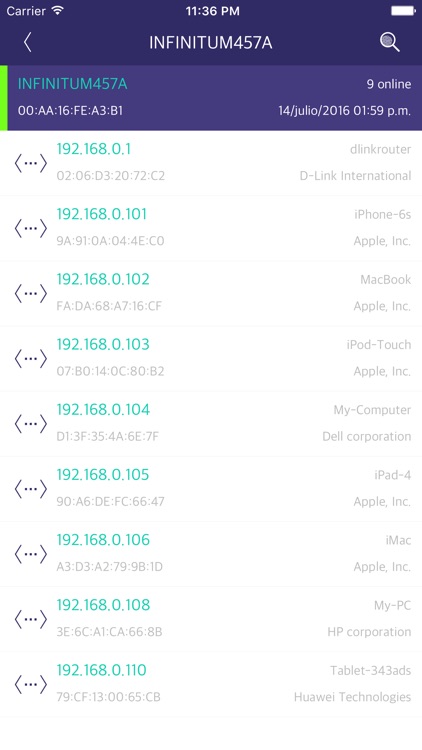Screen dimensions: 422x750
Task: Tap device icon beside 192.168.0.104 My-Computer
Action: (31, 423)
